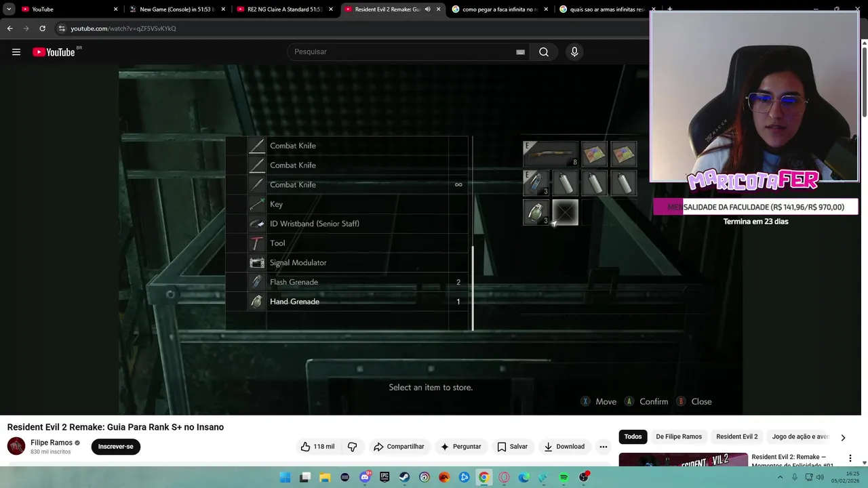Go back with the browser back arrow

coord(9,28)
